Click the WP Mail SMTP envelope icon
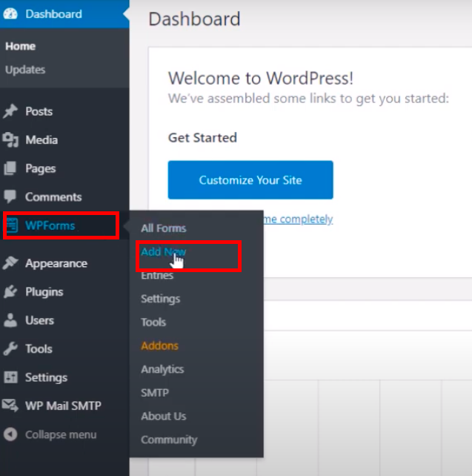This screenshot has height=476, width=472. tap(10, 406)
